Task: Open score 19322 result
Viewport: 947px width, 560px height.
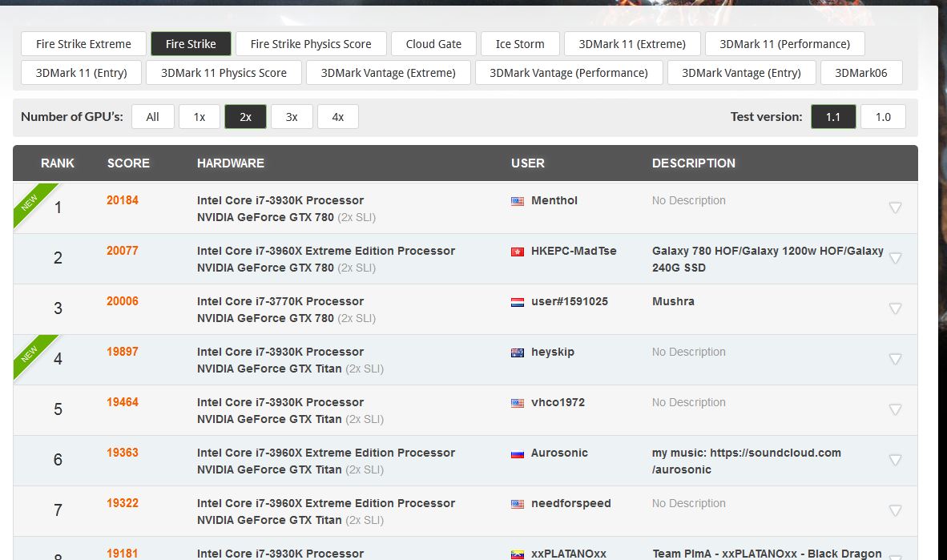Action: [x=123, y=502]
